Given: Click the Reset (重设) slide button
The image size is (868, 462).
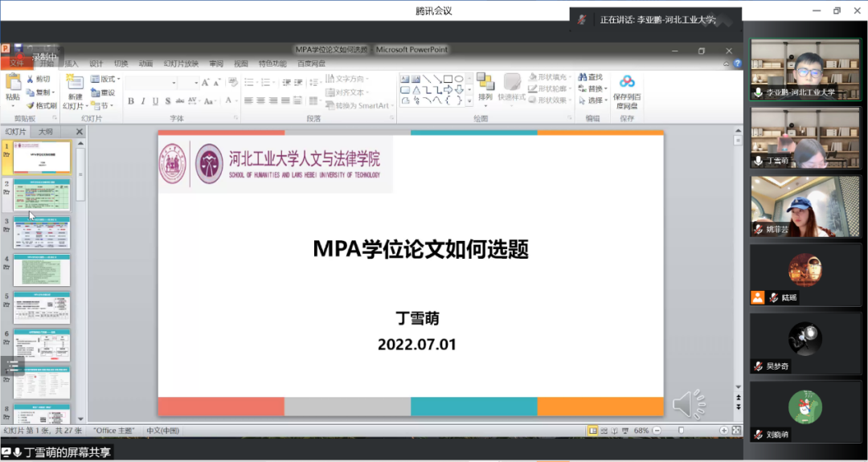Looking at the screenshot, I should (104, 92).
